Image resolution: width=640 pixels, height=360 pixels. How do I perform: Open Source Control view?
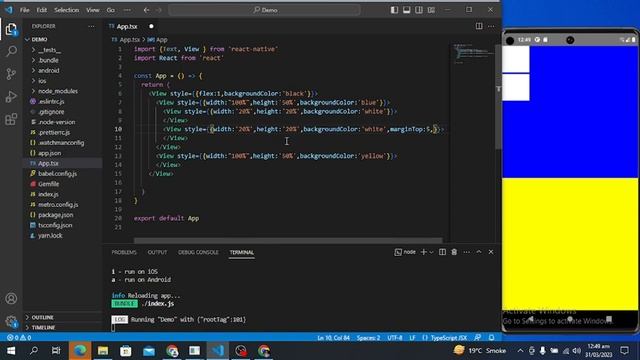(11, 74)
